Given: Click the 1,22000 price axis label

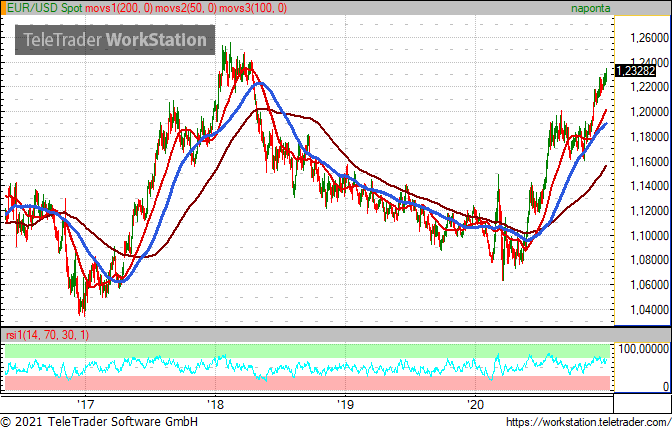Looking at the screenshot, I should tap(649, 87).
